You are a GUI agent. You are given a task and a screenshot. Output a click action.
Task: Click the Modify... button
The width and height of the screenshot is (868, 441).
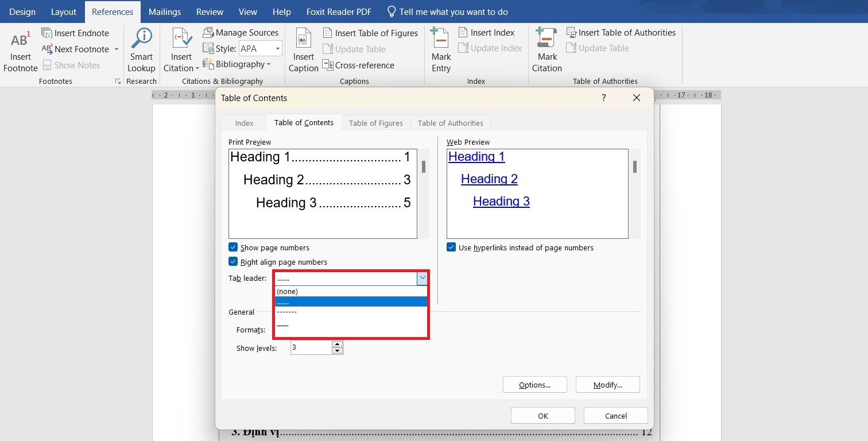(607, 385)
